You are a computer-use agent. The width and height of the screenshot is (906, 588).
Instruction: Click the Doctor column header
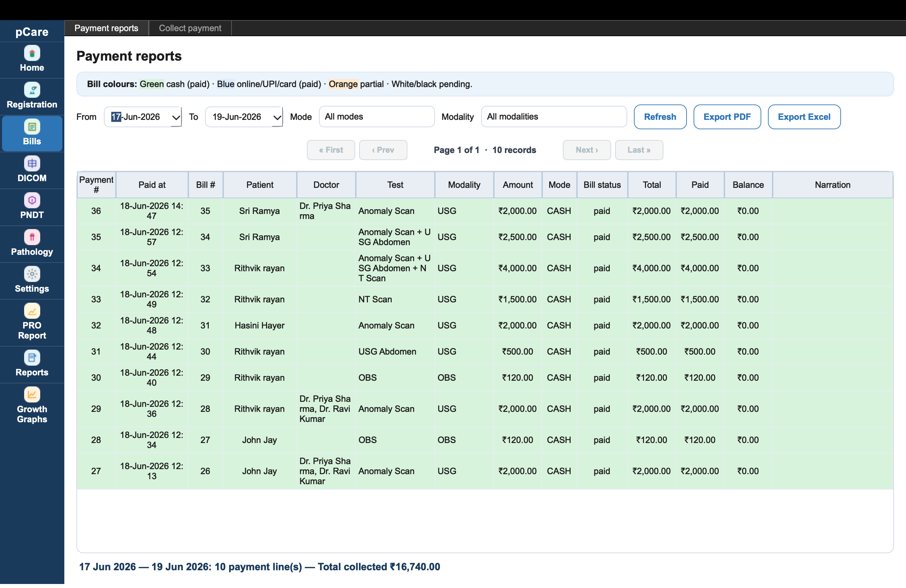pyautogui.click(x=326, y=185)
